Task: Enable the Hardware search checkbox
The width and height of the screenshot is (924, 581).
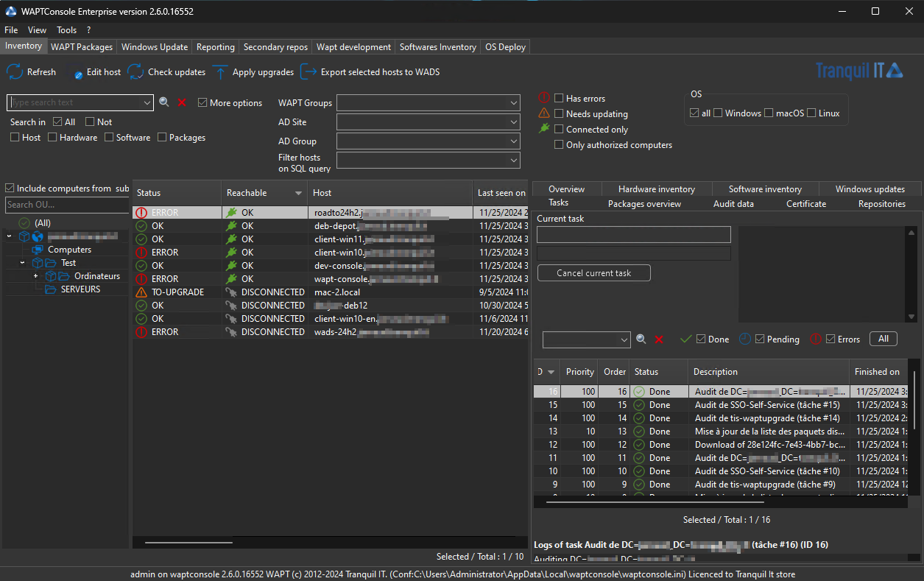Action: [52, 138]
